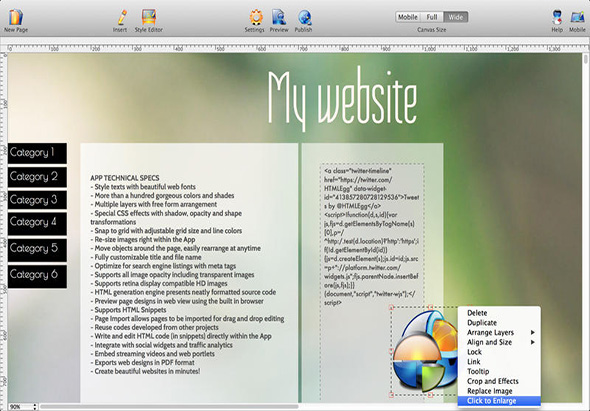
Task: Select the colorful sphere image
Action: pos(425,351)
